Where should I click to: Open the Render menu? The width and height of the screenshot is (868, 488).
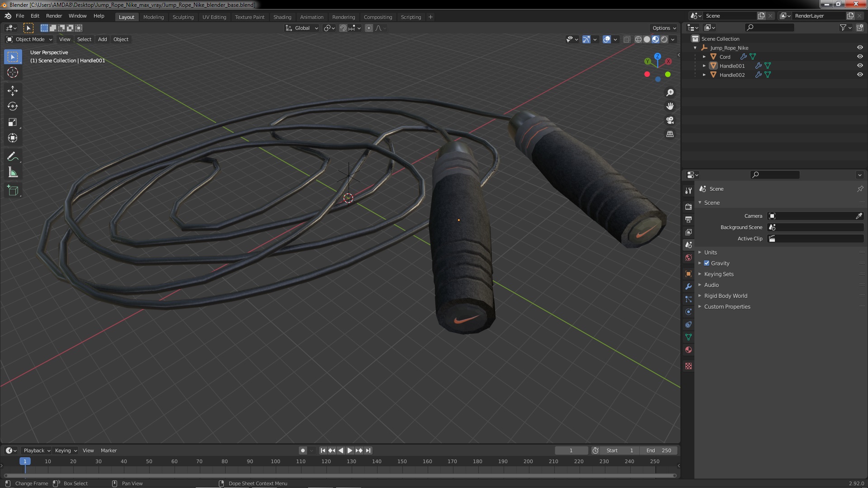54,16
